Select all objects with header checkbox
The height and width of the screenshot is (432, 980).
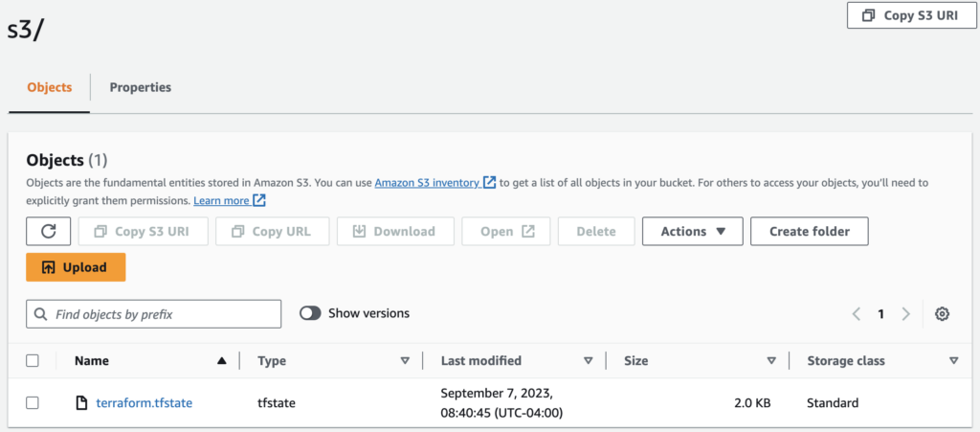[33, 361]
